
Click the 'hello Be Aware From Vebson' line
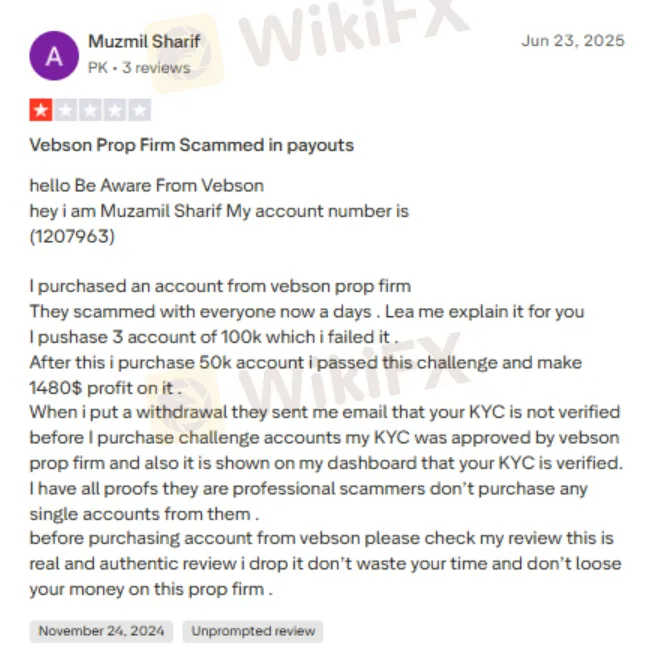point(147,186)
